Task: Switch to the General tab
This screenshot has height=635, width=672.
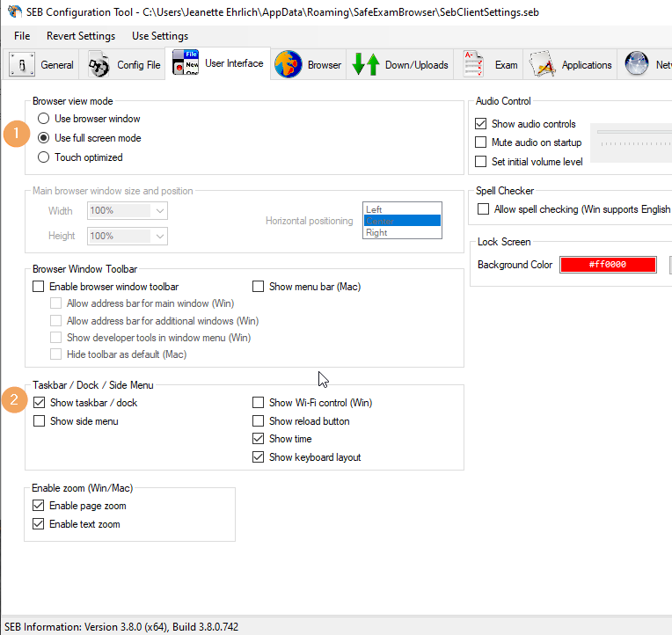Action: coord(41,65)
